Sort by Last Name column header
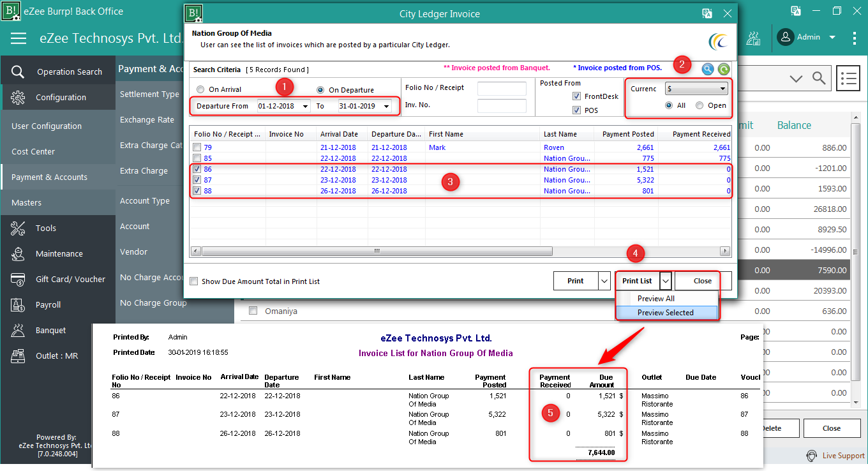 pos(567,134)
